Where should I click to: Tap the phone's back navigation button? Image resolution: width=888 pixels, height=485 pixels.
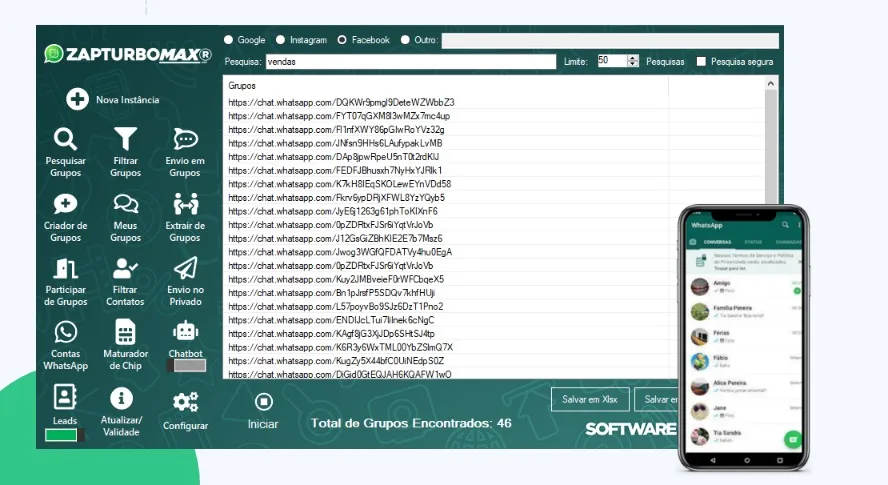pyautogui.click(x=713, y=461)
